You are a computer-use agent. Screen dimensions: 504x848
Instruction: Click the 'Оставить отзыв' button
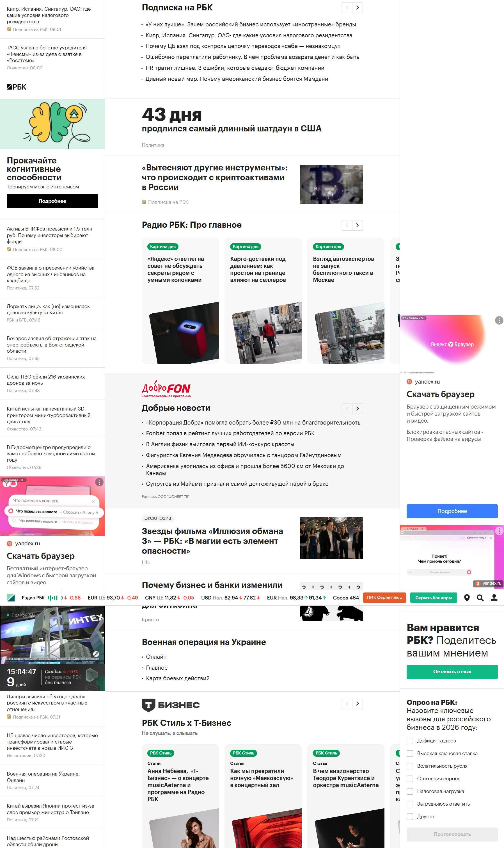[x=452, y=672]
